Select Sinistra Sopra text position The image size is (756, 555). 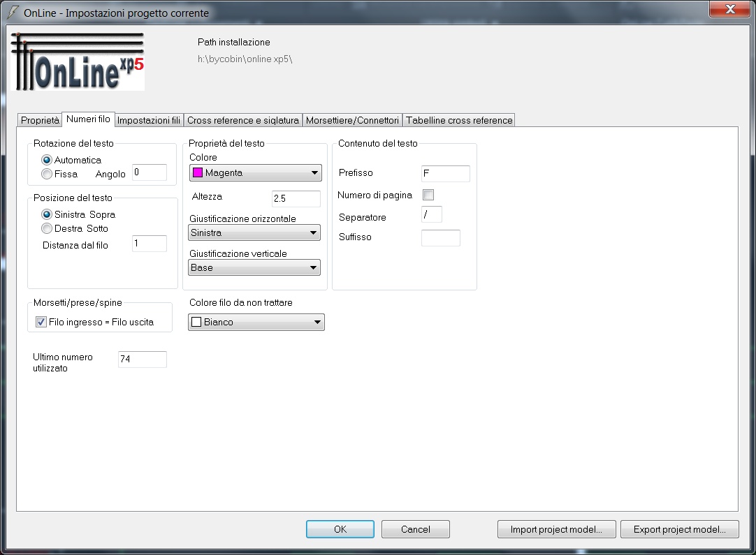[x=47, y=214]
